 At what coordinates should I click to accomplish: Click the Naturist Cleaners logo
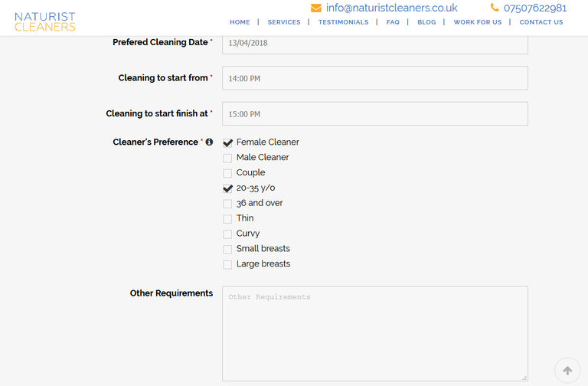pyautogui.click(x=45, y=21)
